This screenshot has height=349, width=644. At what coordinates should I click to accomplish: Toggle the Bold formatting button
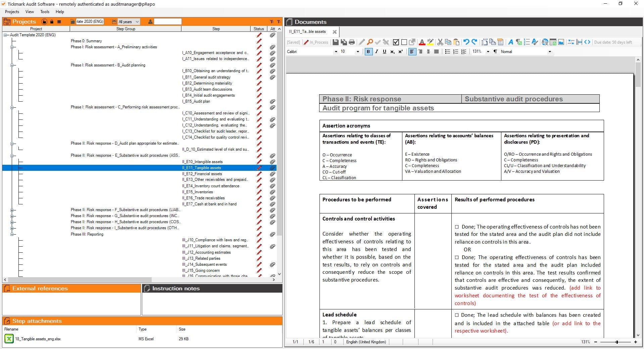point(368,52)
